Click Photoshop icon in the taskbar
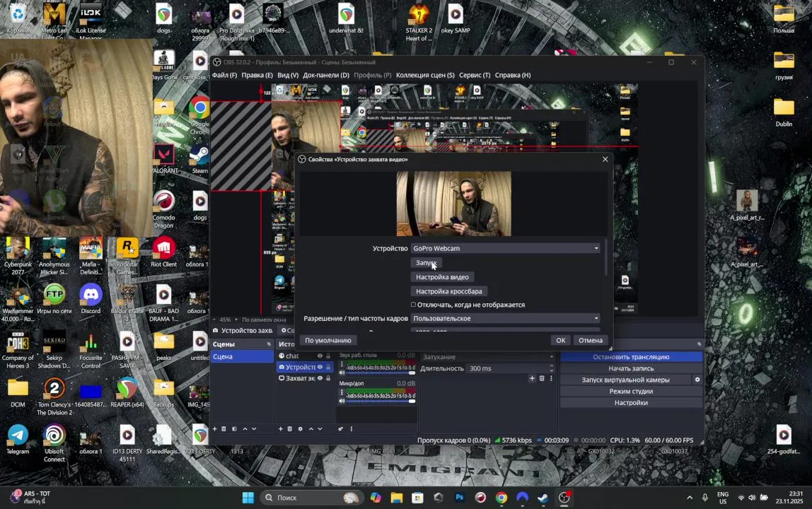Image resolution: width=812 pixels, height=509 pixels. pyautogui.click(x=459, y=498)
